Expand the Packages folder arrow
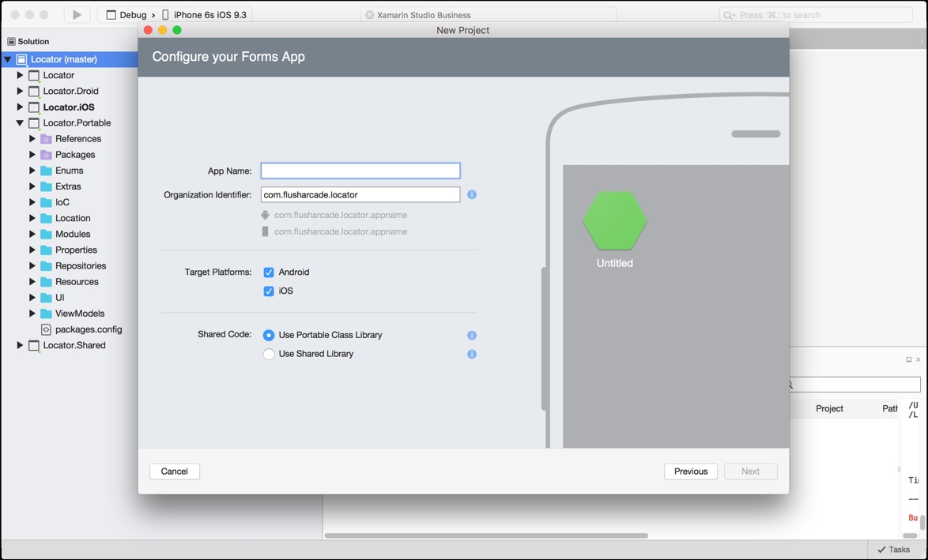Image resolution: width=928 pixels, height=560 pixels. click(32, 155)
